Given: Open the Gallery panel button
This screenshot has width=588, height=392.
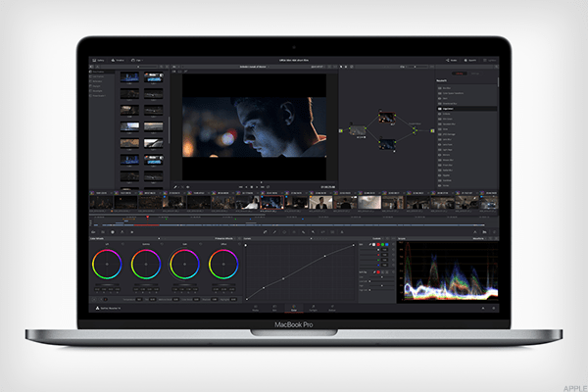Looking at the screenshot, I should click(100, 59).
